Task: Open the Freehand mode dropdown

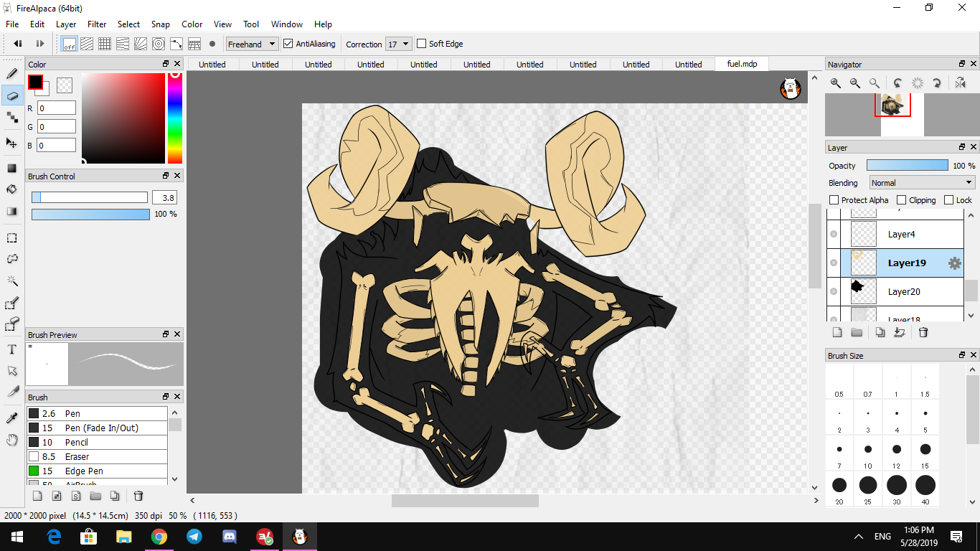Action: pyautogui.click(x=252, y=44)
